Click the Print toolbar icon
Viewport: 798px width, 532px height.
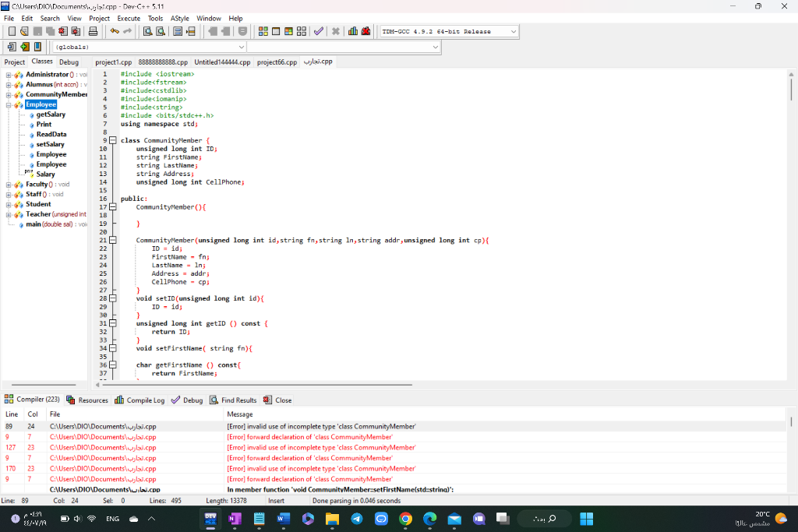point(93,31)
